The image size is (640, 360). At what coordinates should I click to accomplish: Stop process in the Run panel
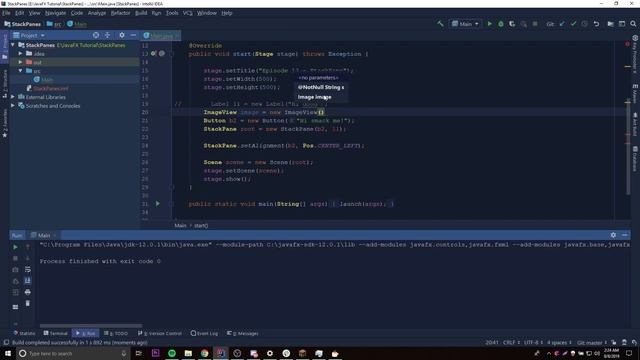[16, 258]
